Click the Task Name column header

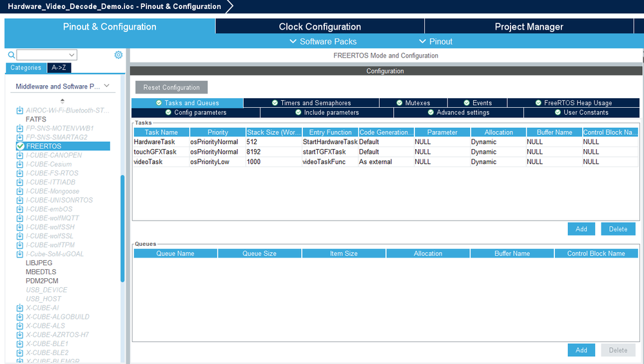pyautogui.click(x=161, y=132)
